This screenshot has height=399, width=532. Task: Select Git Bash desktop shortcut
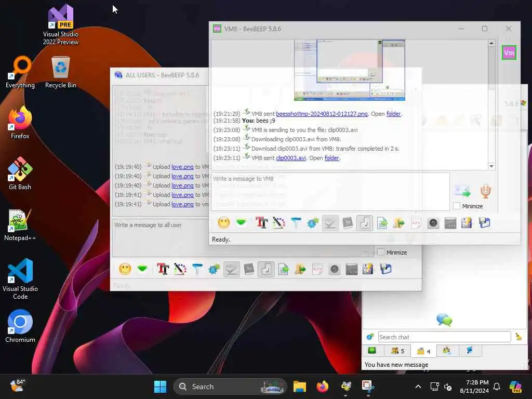point(20,174)
